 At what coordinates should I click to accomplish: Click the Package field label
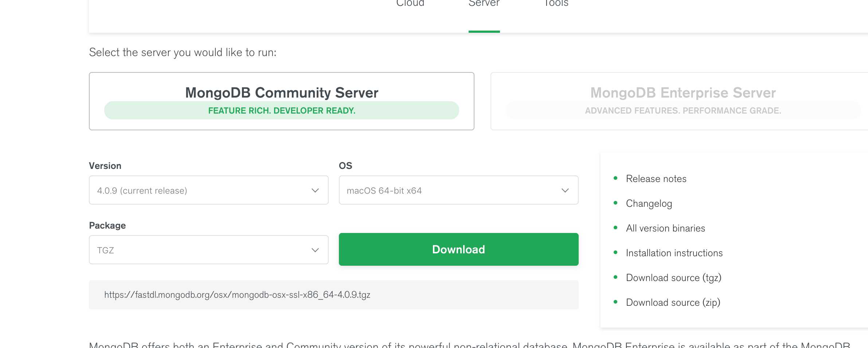(107, 225)
